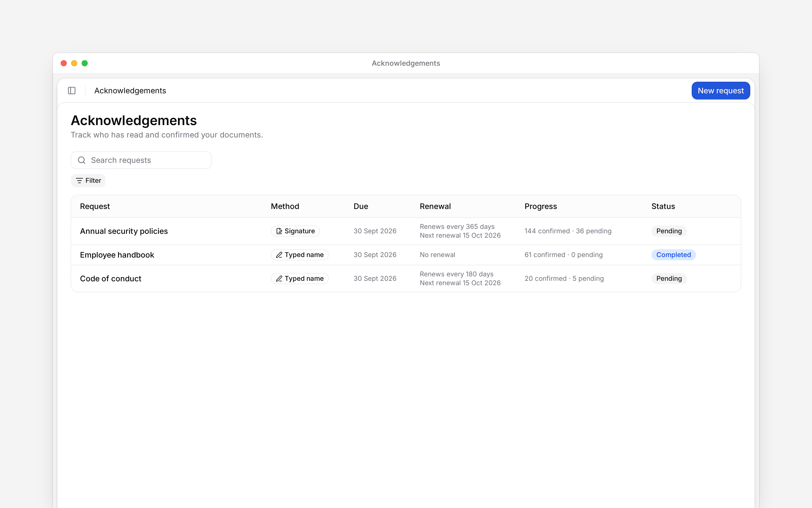
Task: Click the Signature method badge
Action: coord(295,231)
